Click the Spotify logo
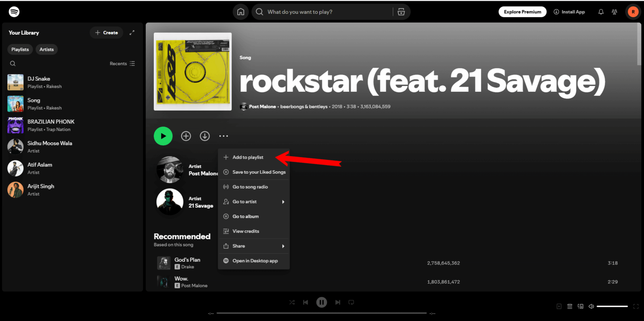This screenshot has width=644, height=321. (x=14, y=12)
